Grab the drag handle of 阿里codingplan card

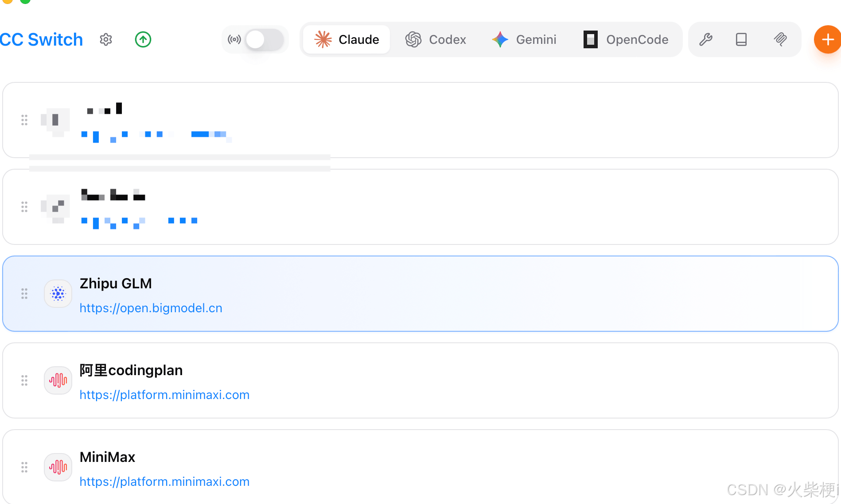click(24, 380)
